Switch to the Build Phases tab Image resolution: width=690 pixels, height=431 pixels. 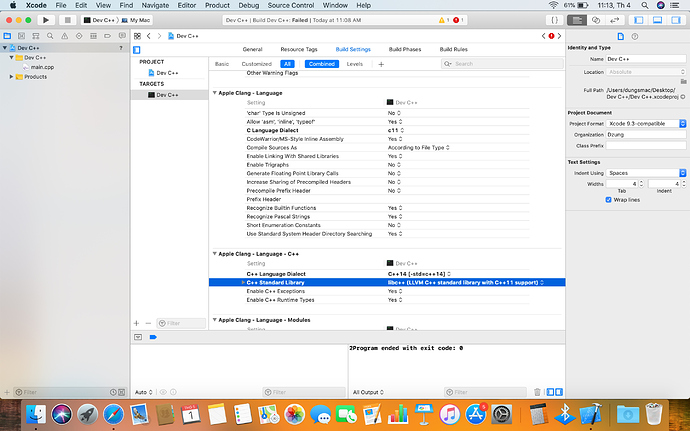pyautogui.click(x=405, y=49)
